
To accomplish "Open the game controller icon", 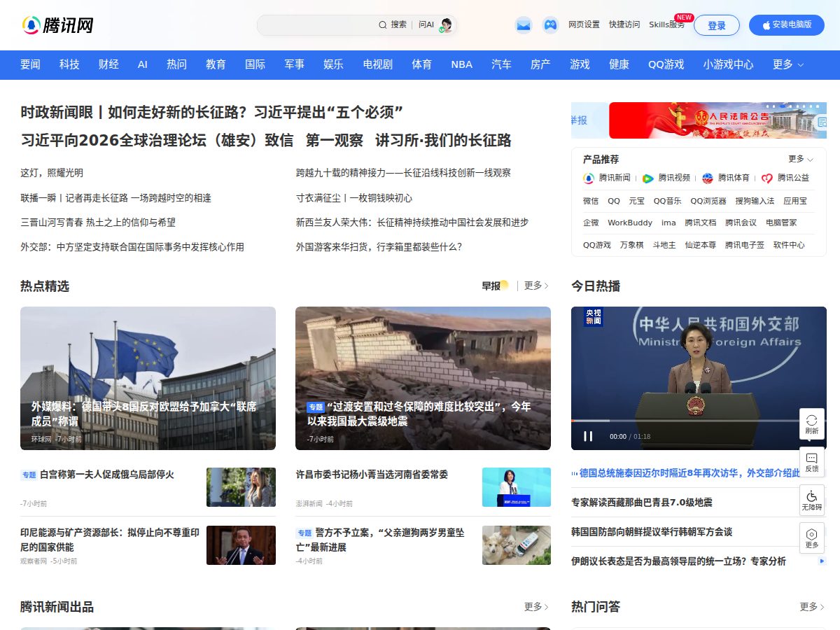I will click(x=551, y=25).
